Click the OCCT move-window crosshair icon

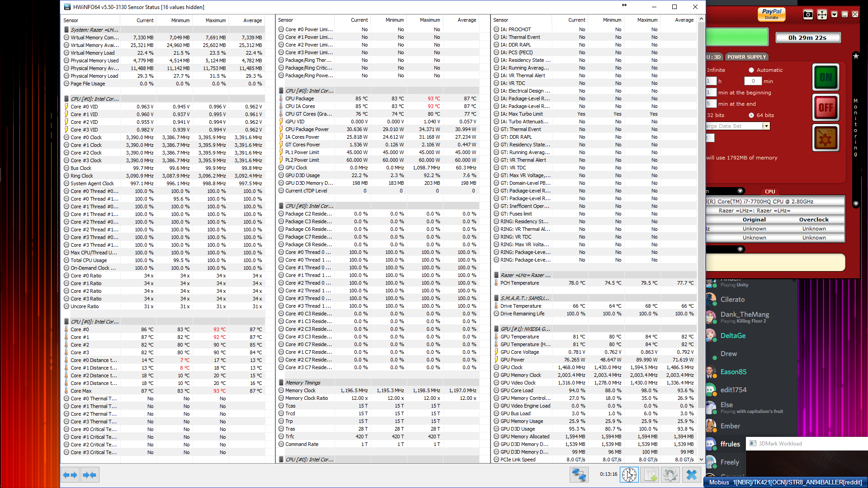point(822,14)
